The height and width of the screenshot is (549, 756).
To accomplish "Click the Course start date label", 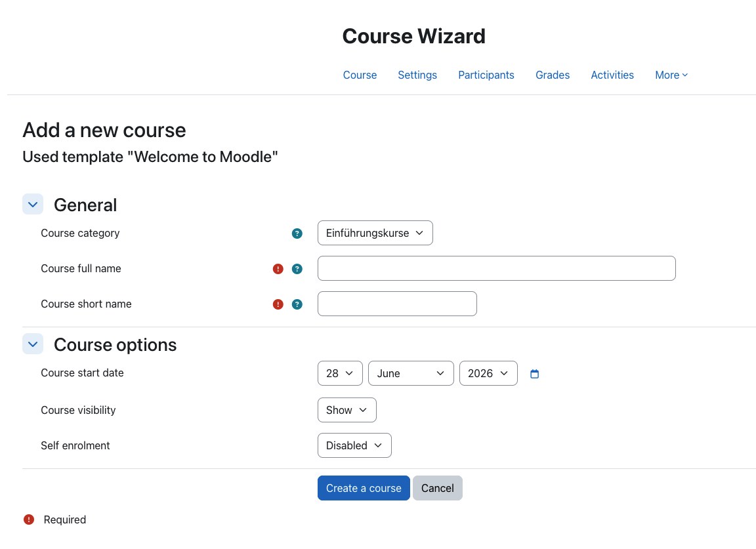I will click(x=83, y=373).
